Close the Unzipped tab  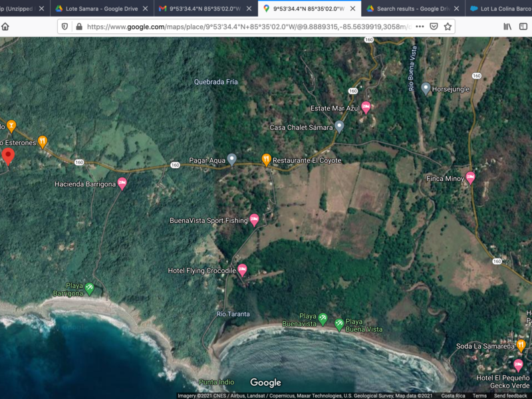[x=41, y=9]
